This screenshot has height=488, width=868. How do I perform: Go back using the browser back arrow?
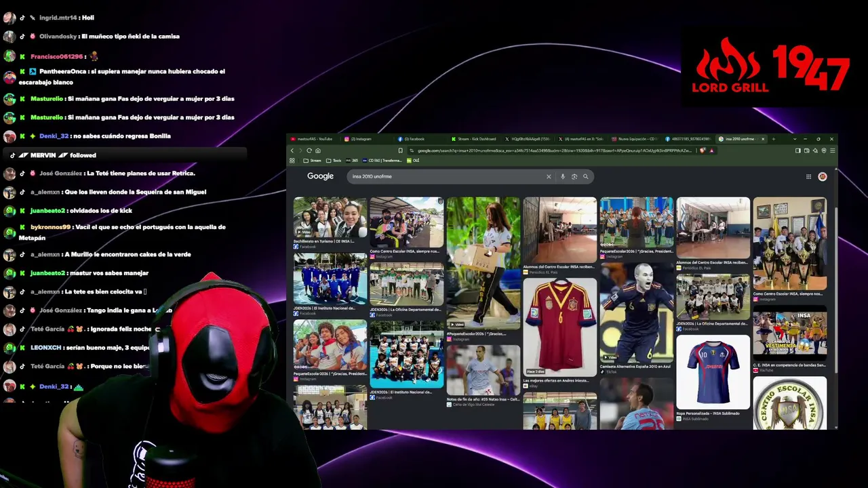point(292,150)
